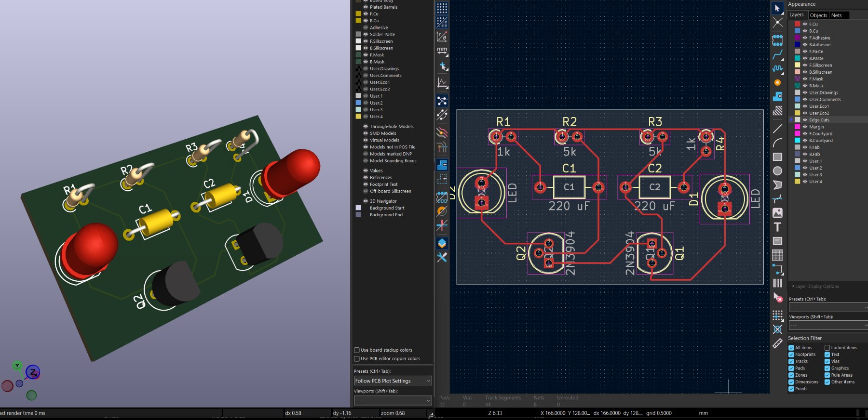The image size is (868, 420).
Task: Select the orange Add Via tool
Action: point(777,83)
